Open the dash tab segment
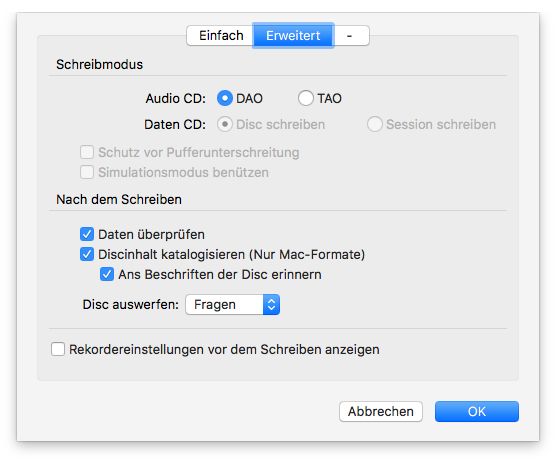The image size is (556, 462). [351, 35]
